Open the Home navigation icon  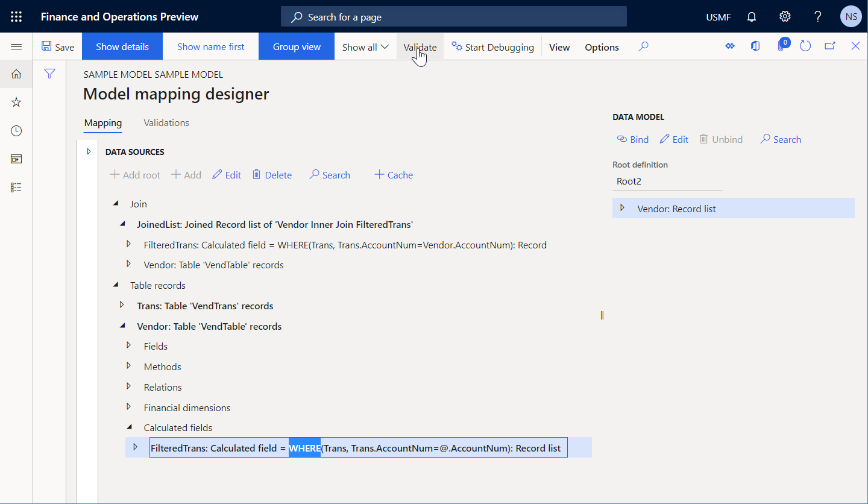[16, 74]
